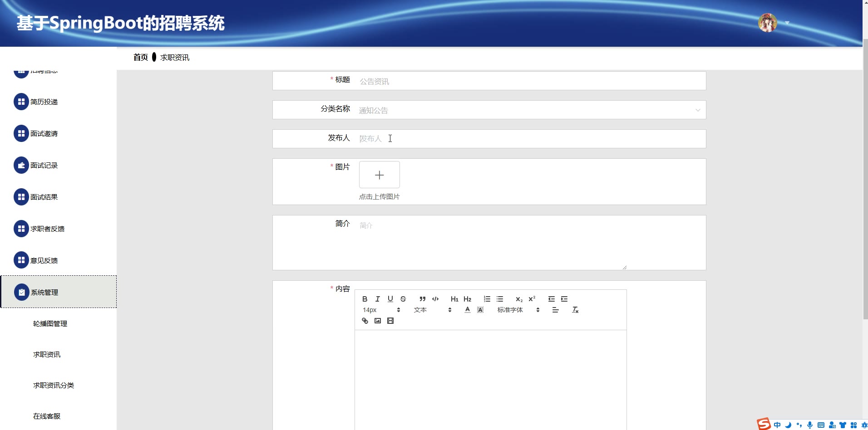Toggle italic formatting in the editor
The height and width of the screenshot is (430, 868).
point(377,299)
